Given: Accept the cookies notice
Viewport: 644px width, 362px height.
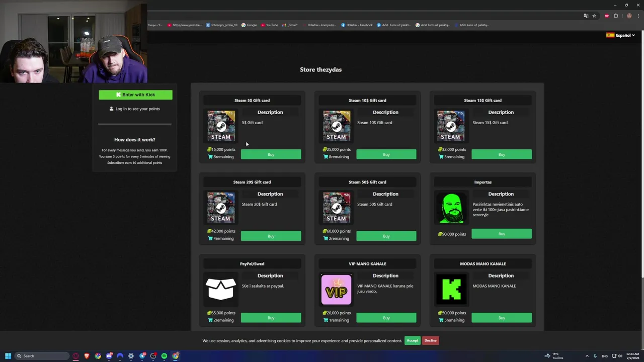Looking at the screenshot, I should tap(412, 340).
